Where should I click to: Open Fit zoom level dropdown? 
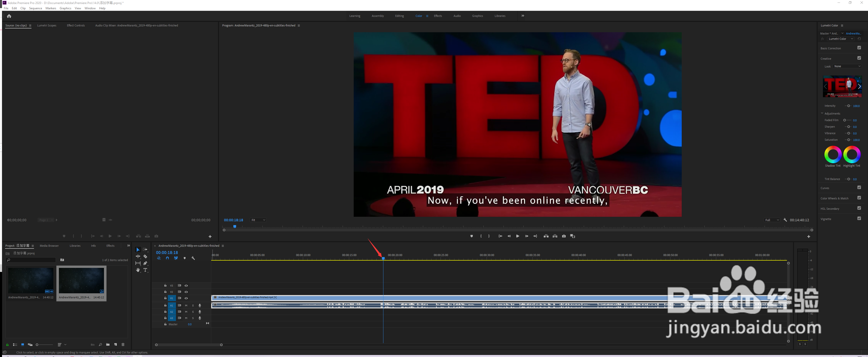click(x=258, y=220)
